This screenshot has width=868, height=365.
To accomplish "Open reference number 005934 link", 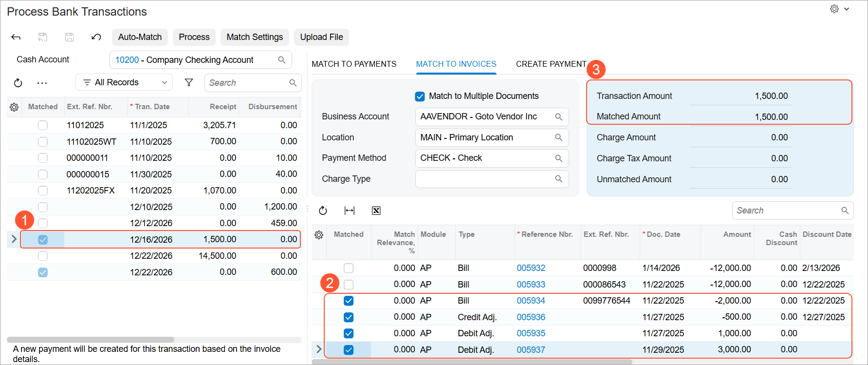I will point(531,301).
